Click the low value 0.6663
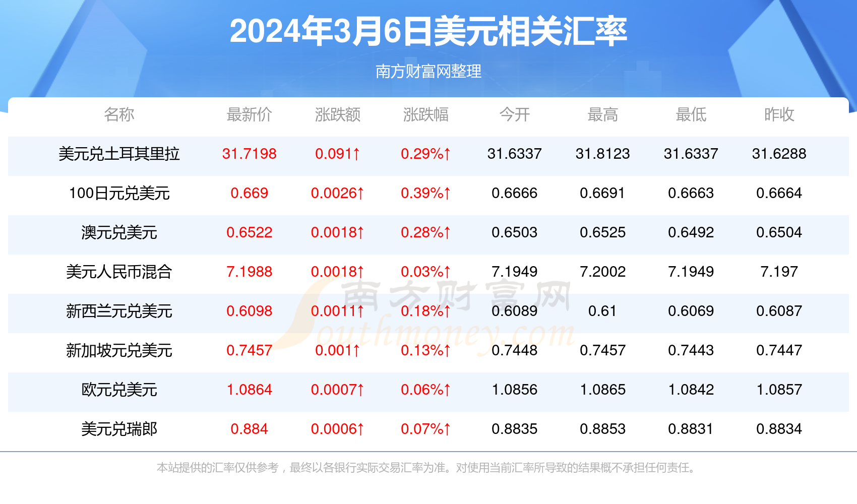The width and height of the screenshot is (857, 504). coord(691,193)
